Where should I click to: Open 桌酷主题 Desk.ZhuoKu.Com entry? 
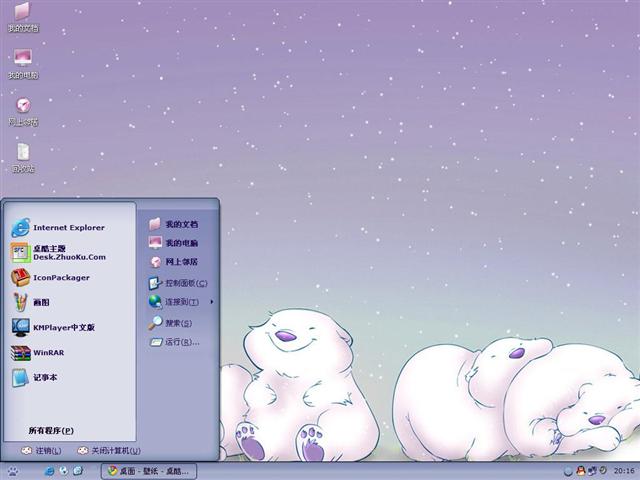(x=58, y=253)
